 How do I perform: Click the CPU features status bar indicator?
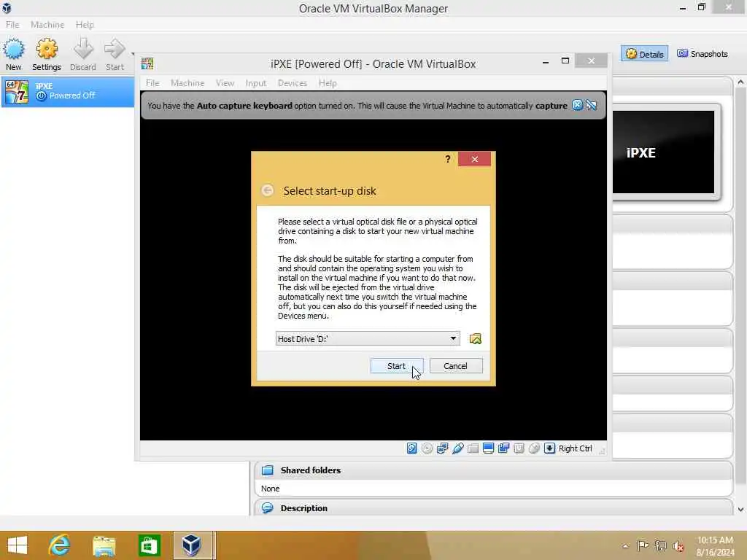point(519,448)
